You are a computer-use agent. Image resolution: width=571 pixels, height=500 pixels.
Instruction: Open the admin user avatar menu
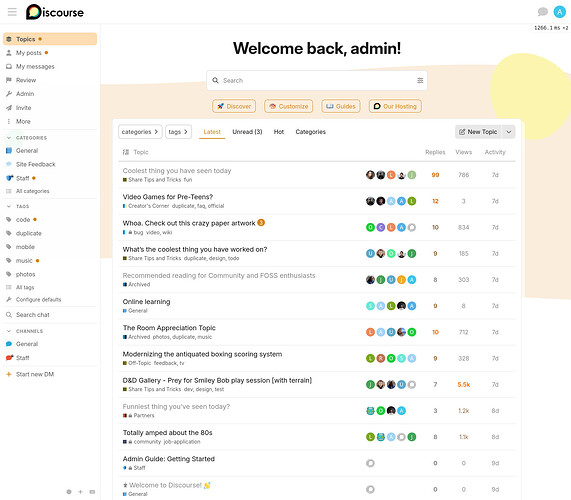(x=559, y=12)
